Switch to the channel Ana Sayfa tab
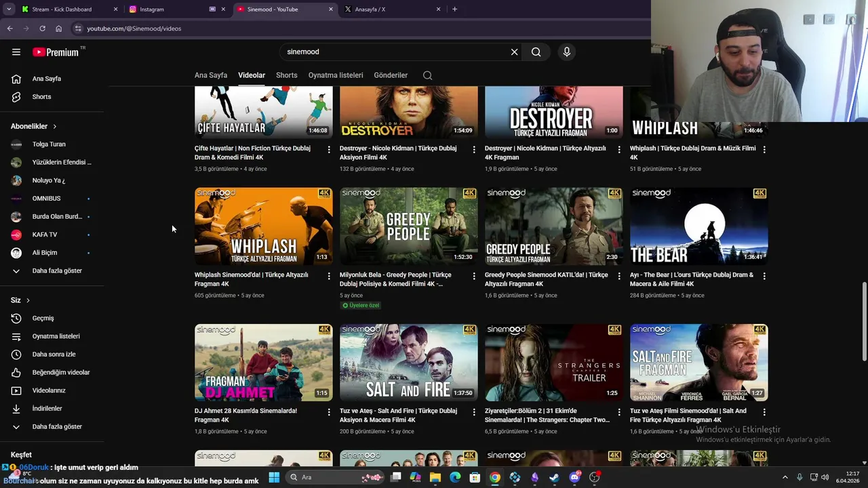 pos(211,75)
